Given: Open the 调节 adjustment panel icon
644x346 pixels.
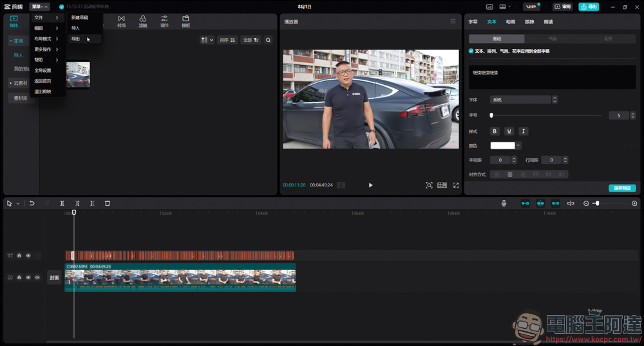Looking at the screenshot, I should tap(164, 21).
